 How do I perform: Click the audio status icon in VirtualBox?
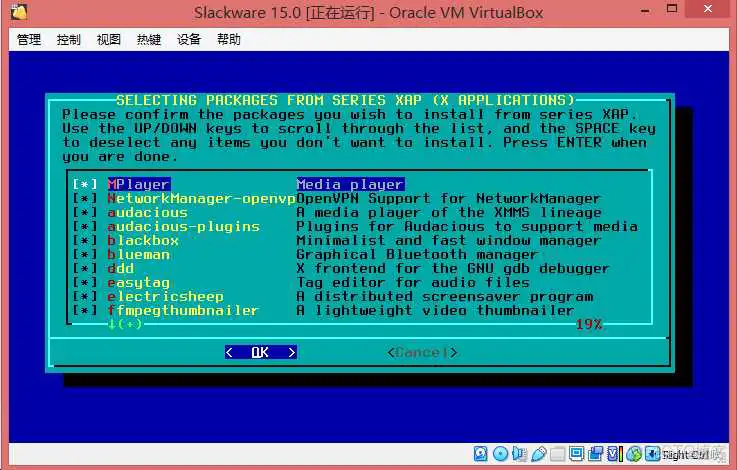coord(520,454)
